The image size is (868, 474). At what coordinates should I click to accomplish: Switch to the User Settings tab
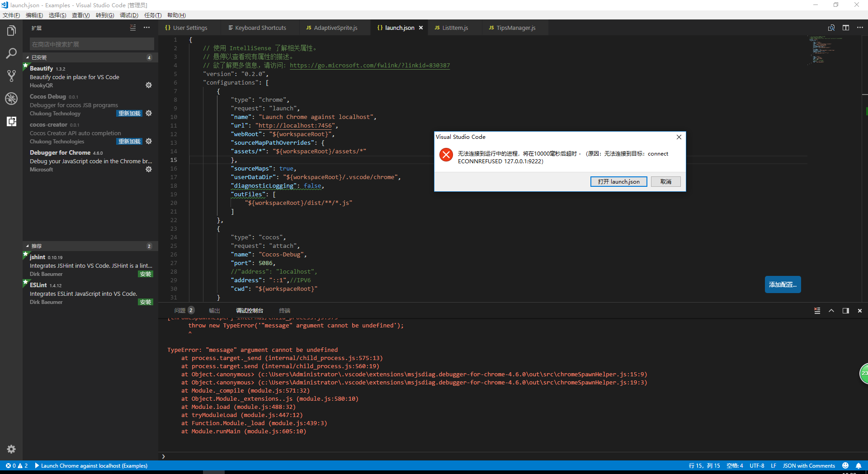pyautogui.click(x=190, y=28)
